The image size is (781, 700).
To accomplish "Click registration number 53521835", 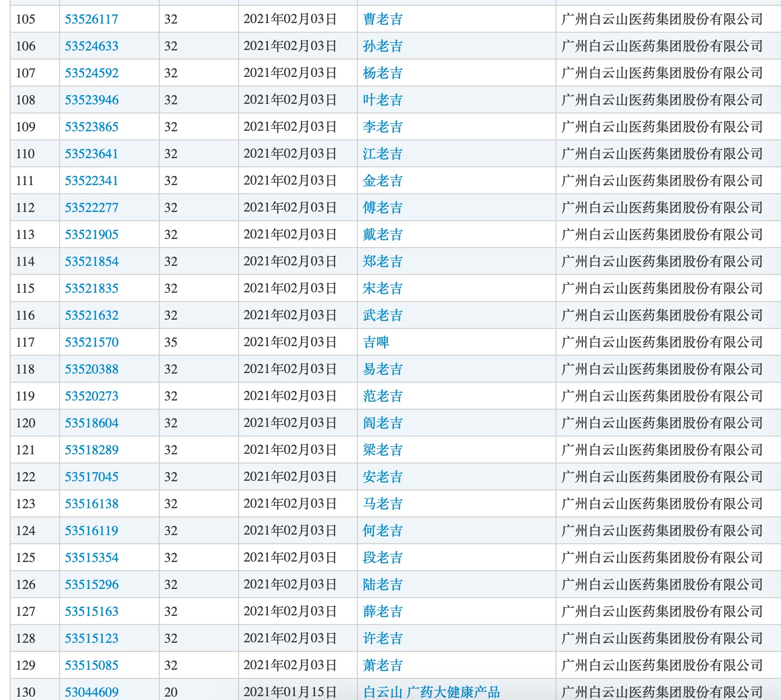I will tap(91, 288).
